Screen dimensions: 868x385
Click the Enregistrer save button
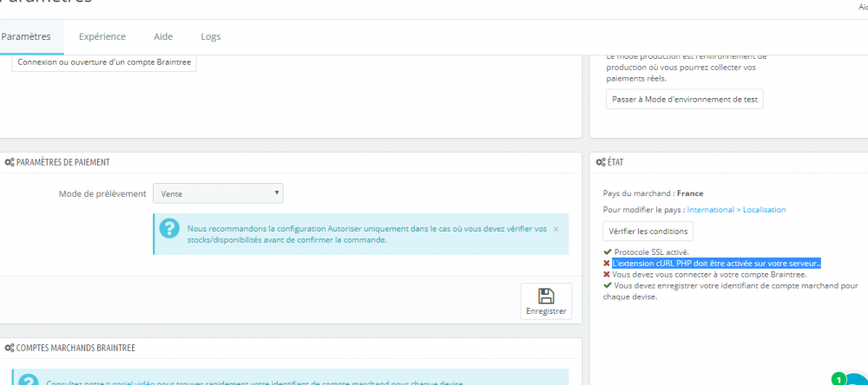click(546, 302)
